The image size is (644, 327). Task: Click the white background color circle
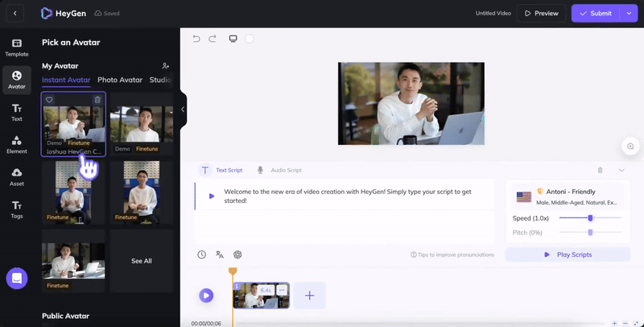[x=250, y=39]
